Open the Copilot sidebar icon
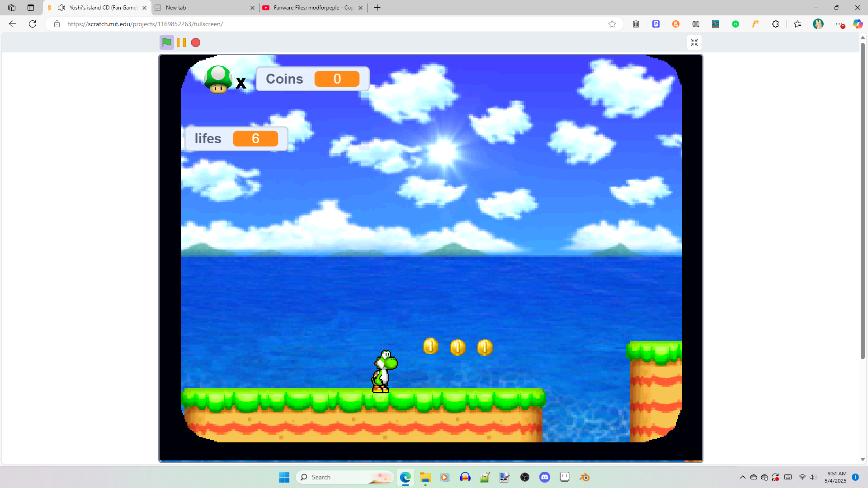 click(858, 24)
